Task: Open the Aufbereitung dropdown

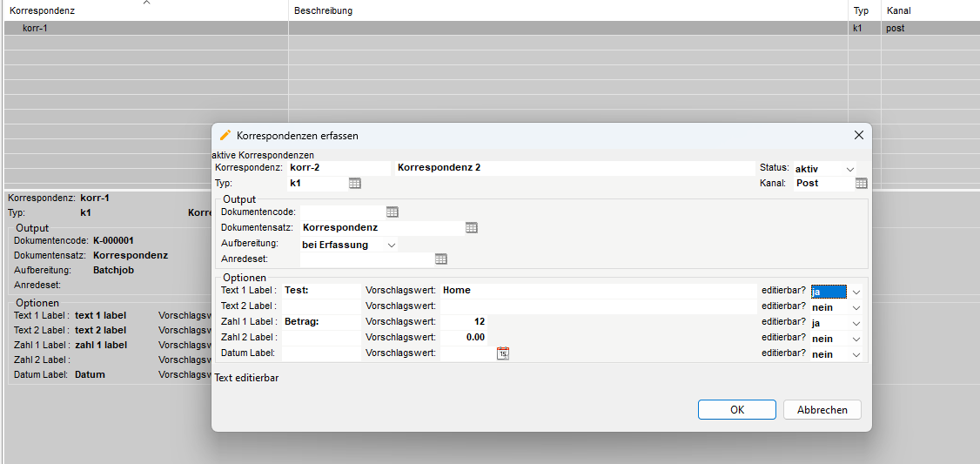Action: tap(391, 245)
